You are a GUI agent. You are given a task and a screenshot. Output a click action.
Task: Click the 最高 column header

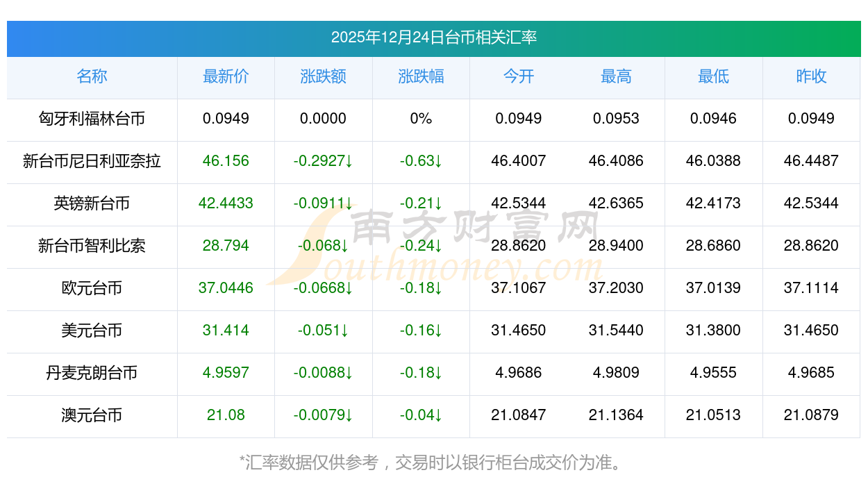(x=616, y=76)
